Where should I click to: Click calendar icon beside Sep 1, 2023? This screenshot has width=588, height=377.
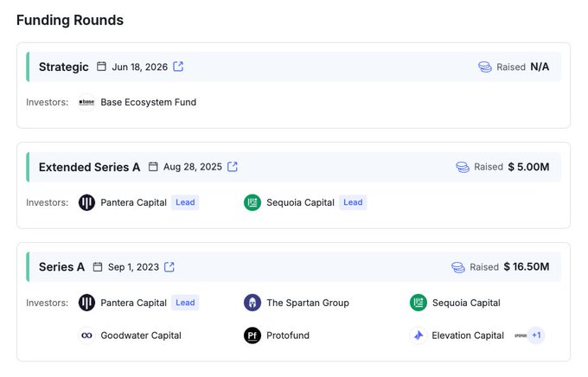[98, 266]
